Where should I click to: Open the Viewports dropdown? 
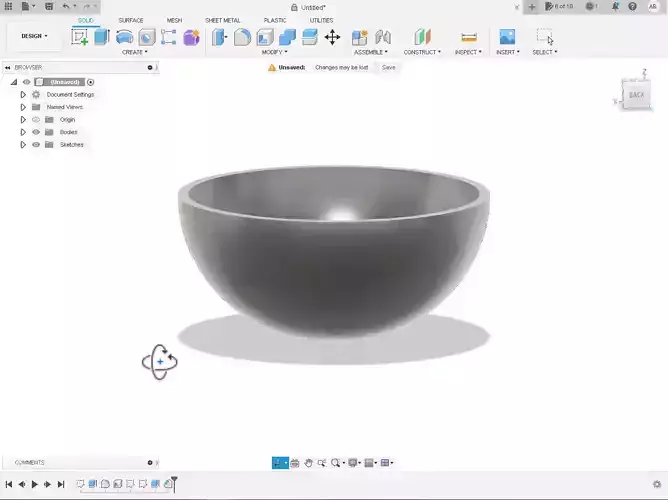(x=387, y=463)
